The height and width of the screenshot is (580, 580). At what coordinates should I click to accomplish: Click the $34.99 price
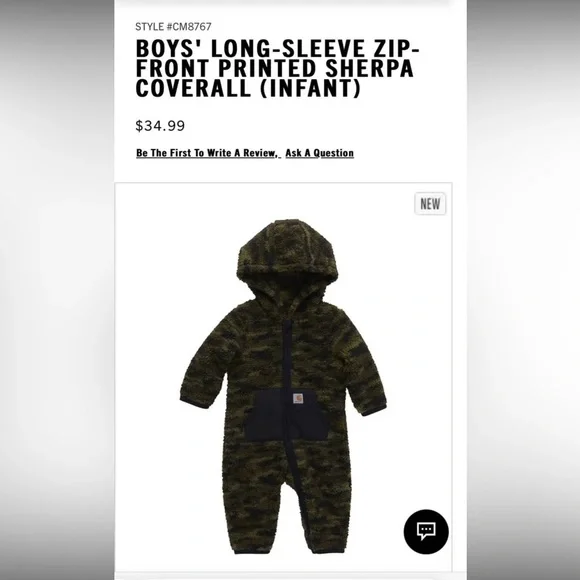click(160, 126)
